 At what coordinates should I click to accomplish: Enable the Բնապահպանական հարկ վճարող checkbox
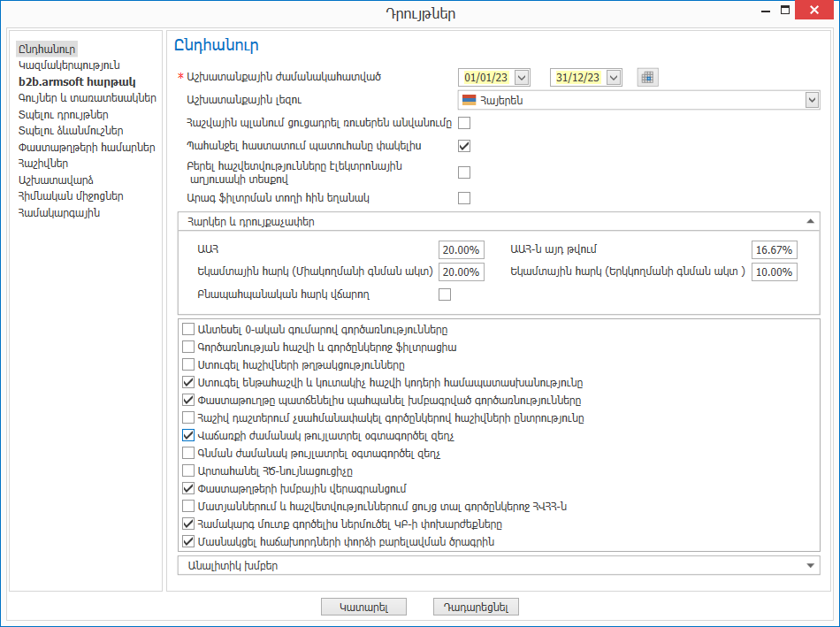[445, 294]
